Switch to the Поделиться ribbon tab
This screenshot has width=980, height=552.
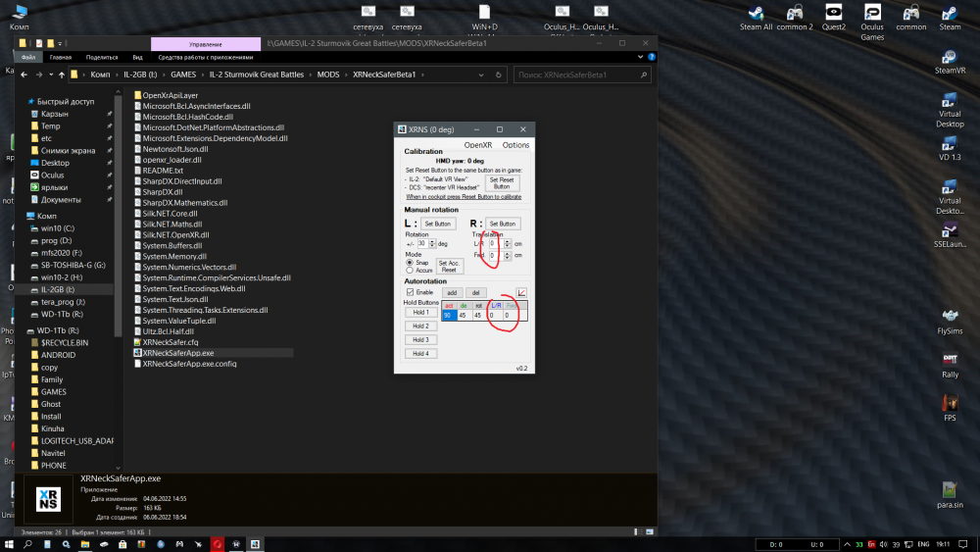click(102, 57)
